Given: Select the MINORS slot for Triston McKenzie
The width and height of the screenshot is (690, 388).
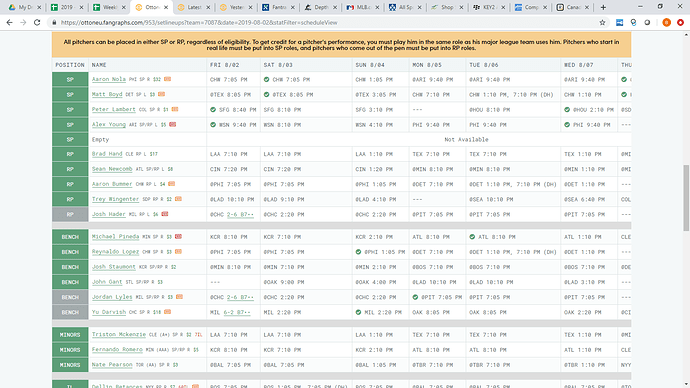Looking at the screenshot, I should pyautogui.click(x=70, y=335).
